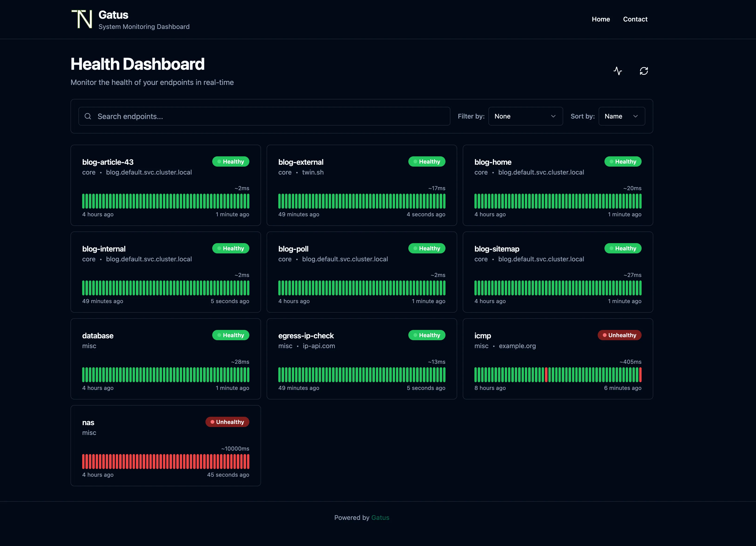Click the Gatus logo icon
The width and height of the screenshot is (756, 546).
82,19
